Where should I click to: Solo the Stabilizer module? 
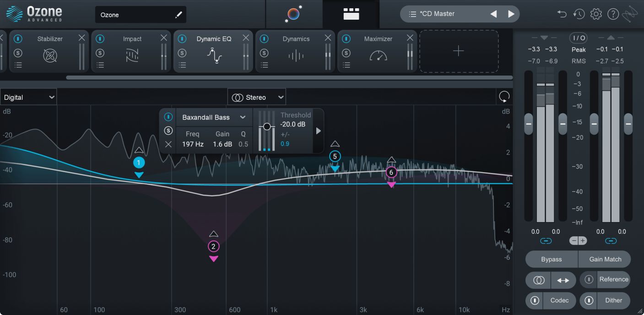pos(18,53)
